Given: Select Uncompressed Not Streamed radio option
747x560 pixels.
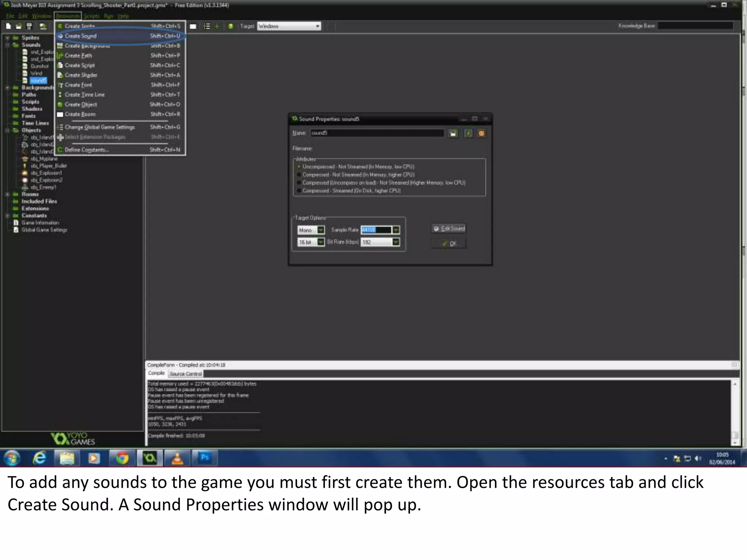Looking at the screenshot, I should 299,167.
